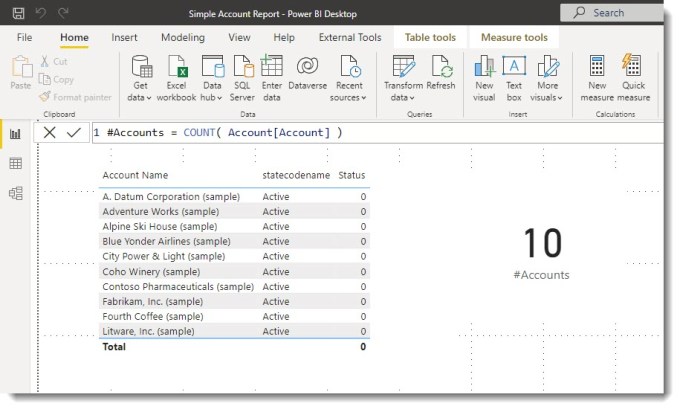Select the A. Datum Corporation row

click(234, 196)
